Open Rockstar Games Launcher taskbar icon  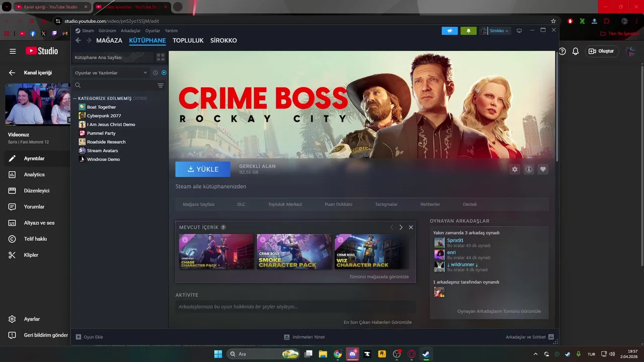382,354
